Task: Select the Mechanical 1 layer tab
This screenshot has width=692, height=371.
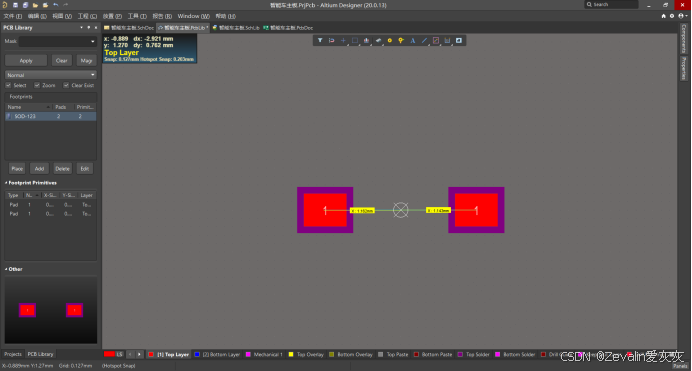Action: tap(264, 354)
